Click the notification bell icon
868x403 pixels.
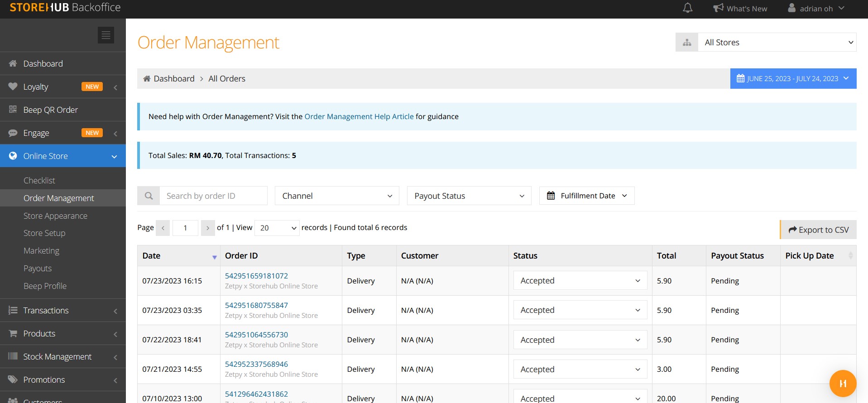tap(687, 8)
